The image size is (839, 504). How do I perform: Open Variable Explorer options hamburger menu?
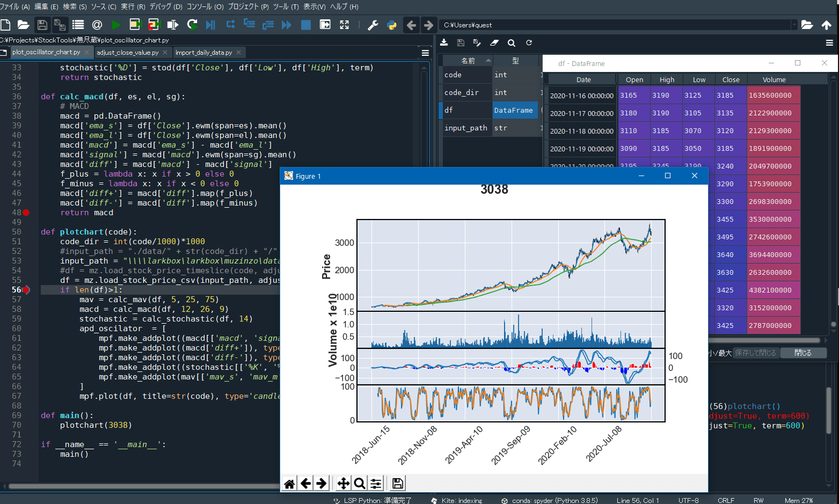(829, 43)
